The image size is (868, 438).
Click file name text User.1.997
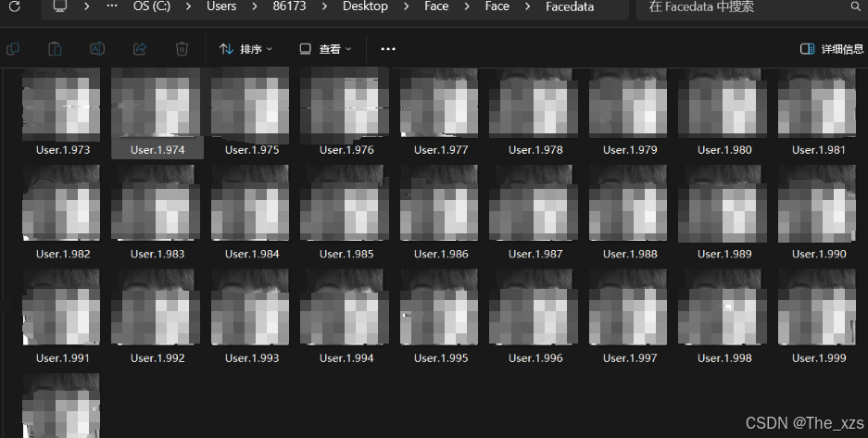click(x=630, y=358)
